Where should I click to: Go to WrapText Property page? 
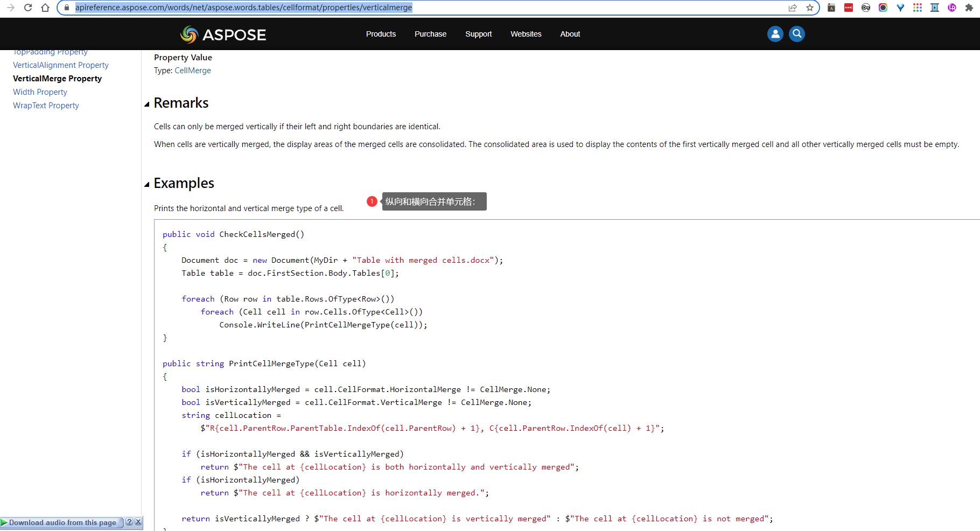(46, 106)
